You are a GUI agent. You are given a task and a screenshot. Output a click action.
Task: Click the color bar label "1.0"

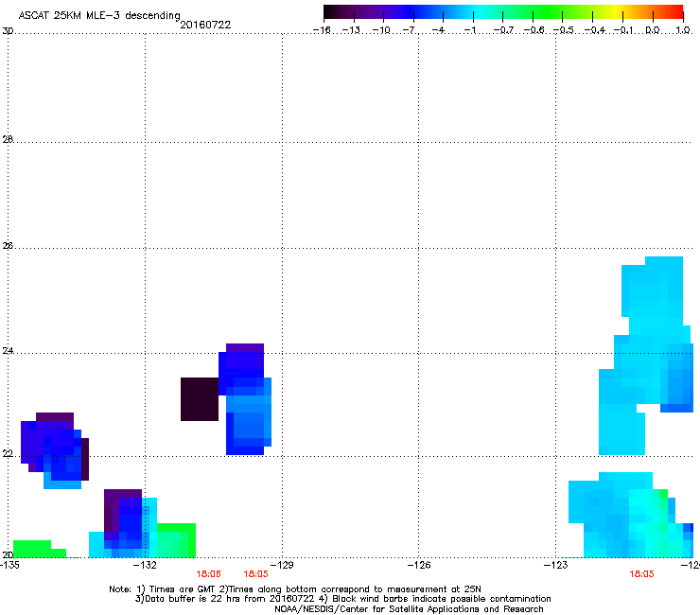click(x=683, y=30)
